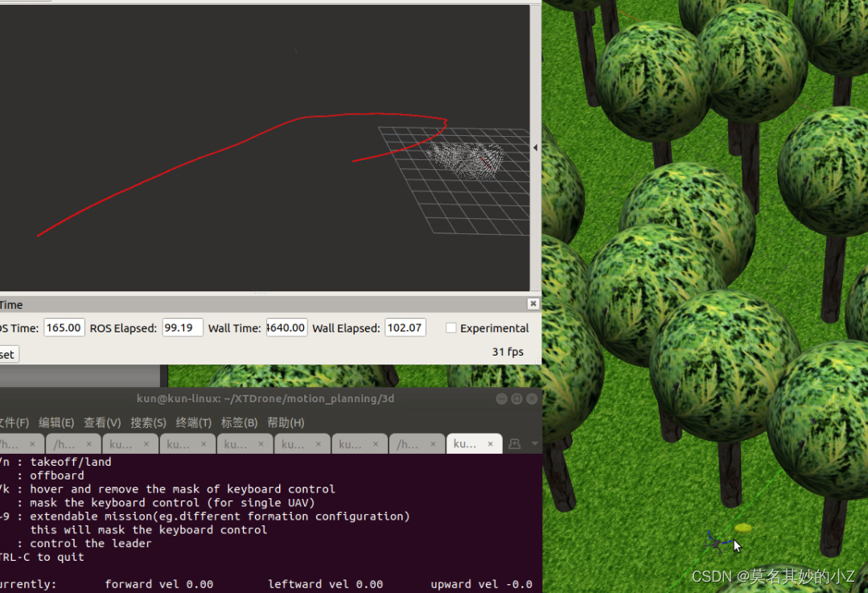
Task: Open the terminal tab list dropdown arrow
Action: [533, 443]
